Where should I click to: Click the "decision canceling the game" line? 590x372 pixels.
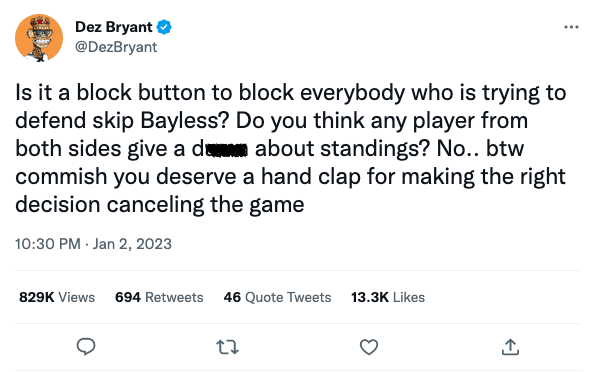(x=160, y=205)
